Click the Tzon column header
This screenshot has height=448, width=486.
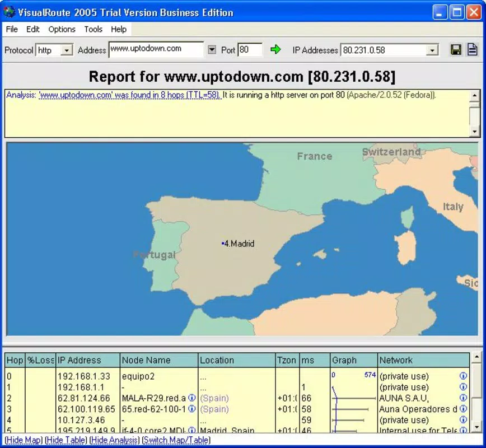click(288, 360)
